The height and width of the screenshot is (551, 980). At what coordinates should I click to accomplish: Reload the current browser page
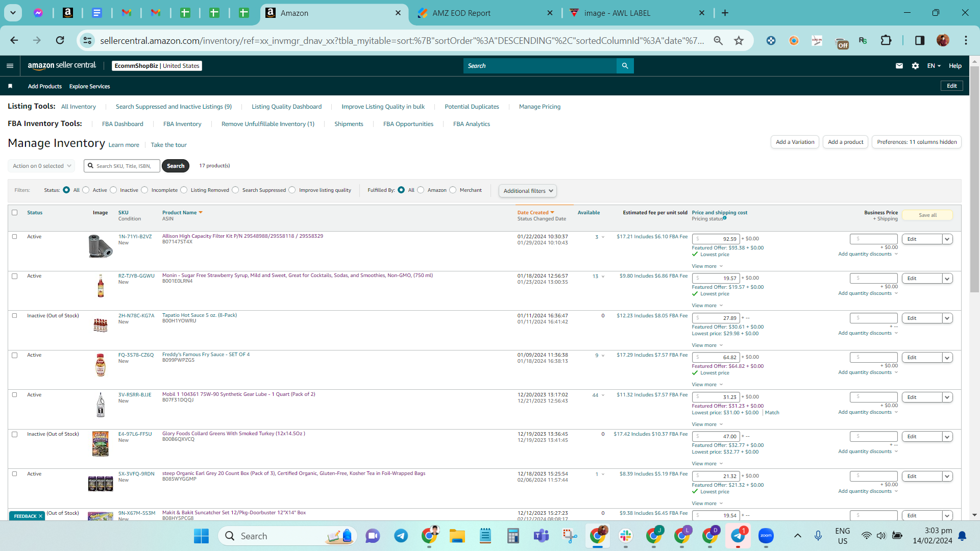pyautogui.click(x=60, y=40)
